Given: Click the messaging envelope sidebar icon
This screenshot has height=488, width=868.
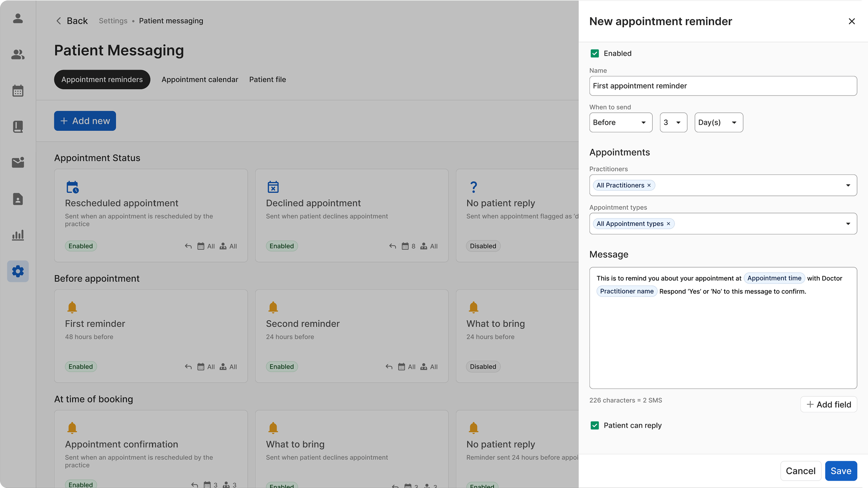Looking at the screenshot, I should tap(18, 162).
